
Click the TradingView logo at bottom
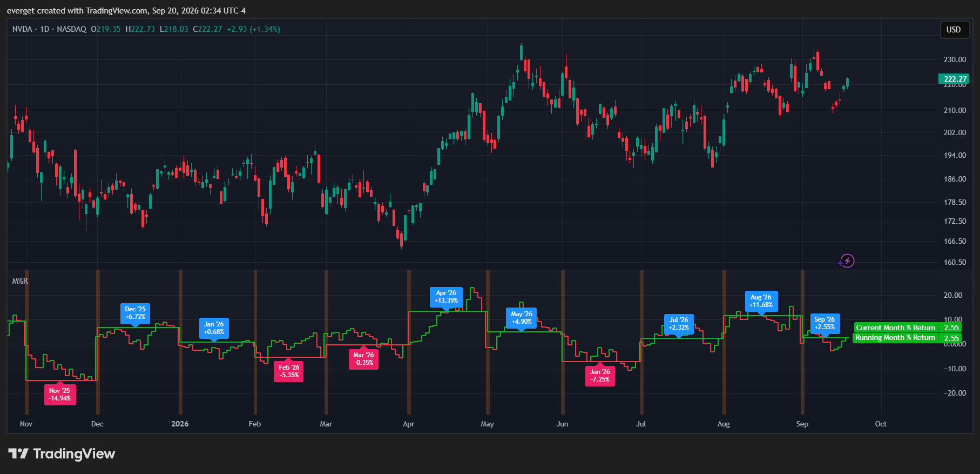(x=62, y=453)
